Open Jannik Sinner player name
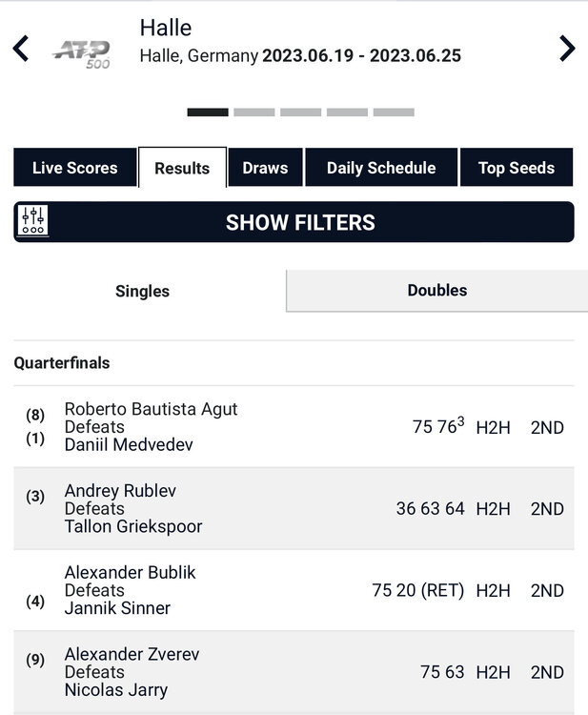Screen dimensions: 588x715 pyautogui.click(x=117, y=608)
